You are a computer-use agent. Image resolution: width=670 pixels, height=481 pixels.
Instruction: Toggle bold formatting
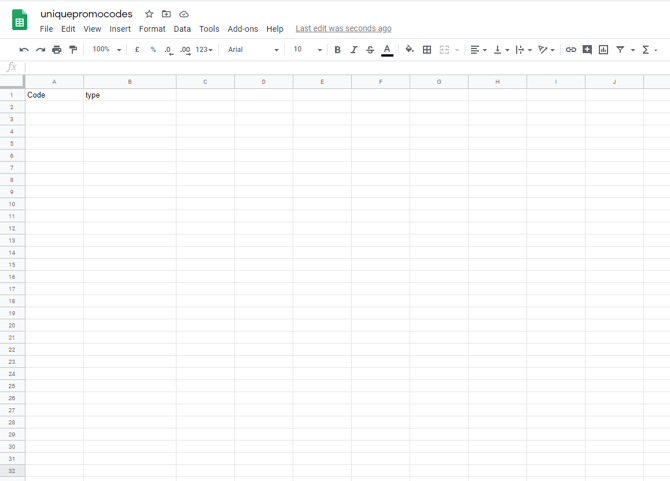[x=337, y=50]
